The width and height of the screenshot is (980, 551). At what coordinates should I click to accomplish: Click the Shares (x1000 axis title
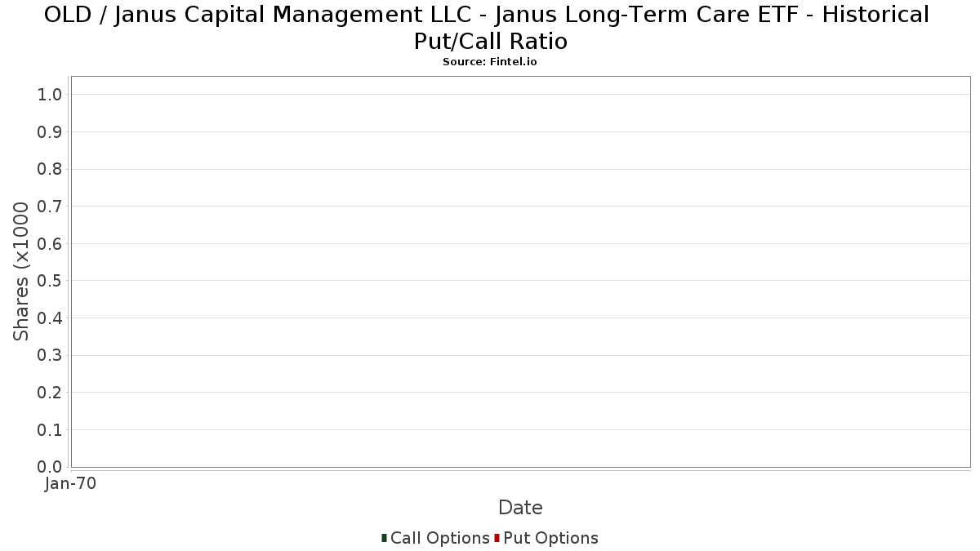(21, 272)
